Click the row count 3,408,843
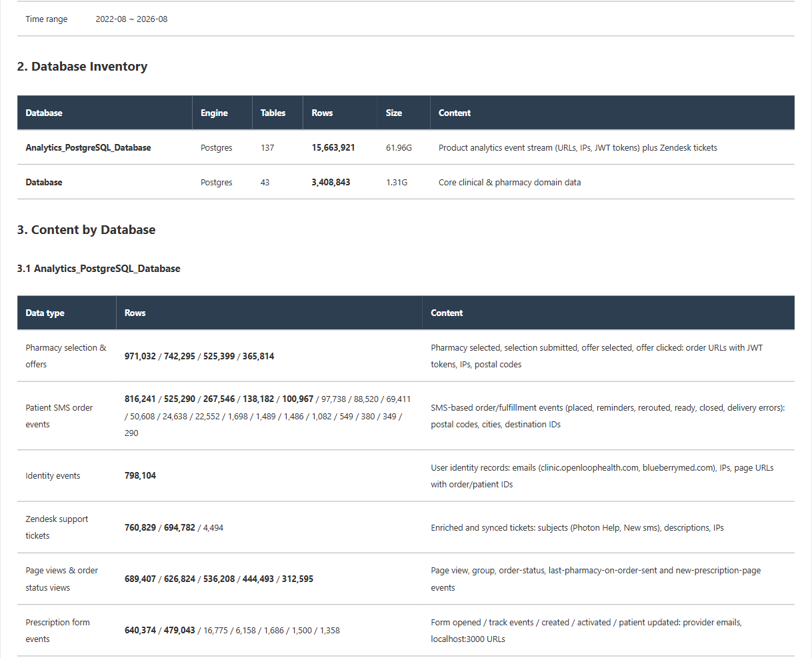This screenshot has height=658, width=812. (331, 182)
